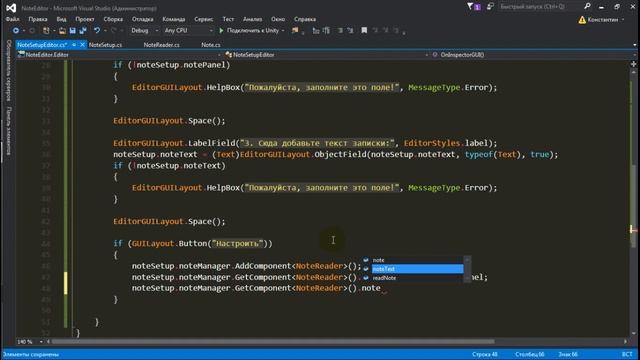Select 'note' in the autocomplete list
The image size is (640, 360).
coord(413,260)
